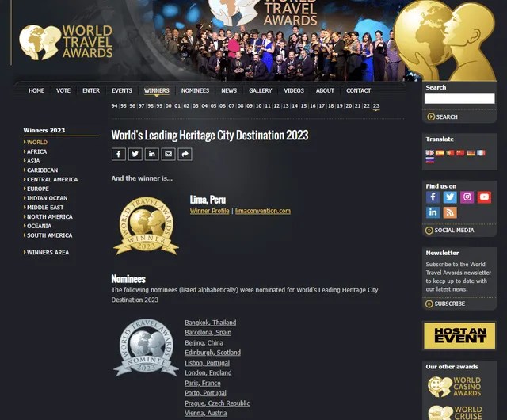Click the Winner Profile link

[x=209, y=212]
